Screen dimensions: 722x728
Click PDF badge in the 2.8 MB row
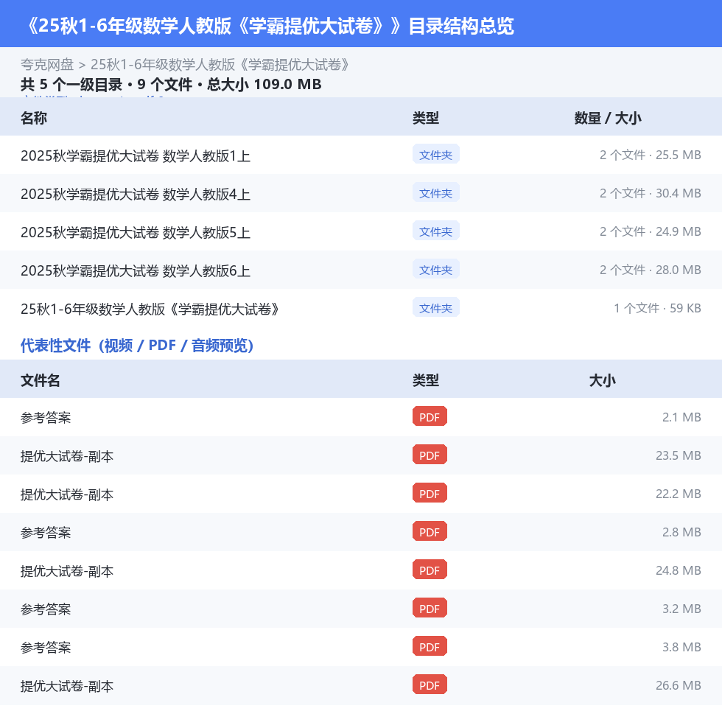[430, 531]
